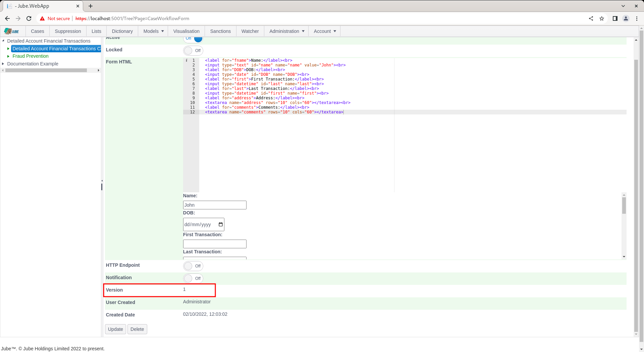Click the browser address bar URL

point(132,18)
